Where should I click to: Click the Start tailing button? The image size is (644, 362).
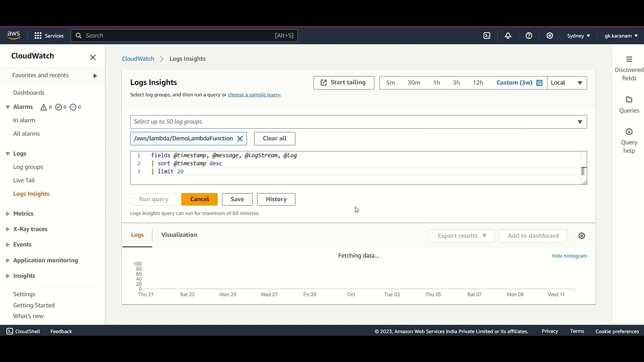coord(344,83)
